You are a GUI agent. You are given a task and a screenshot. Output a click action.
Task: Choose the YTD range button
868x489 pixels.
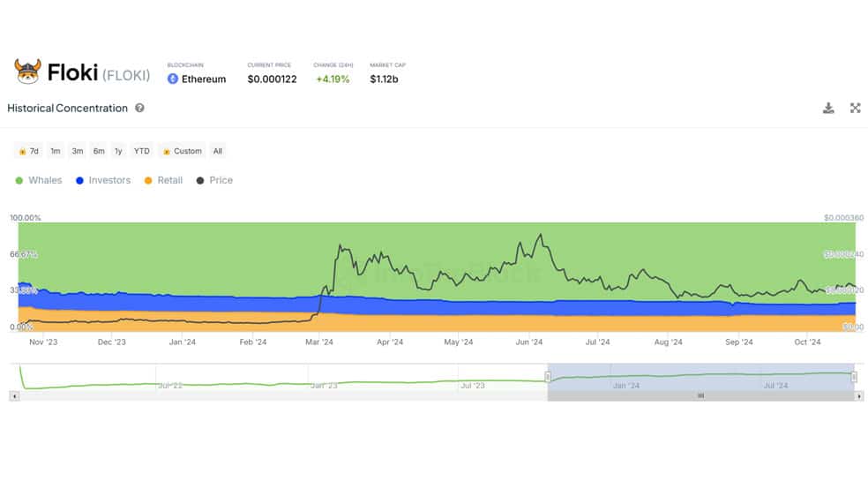(x=142, y=151)
